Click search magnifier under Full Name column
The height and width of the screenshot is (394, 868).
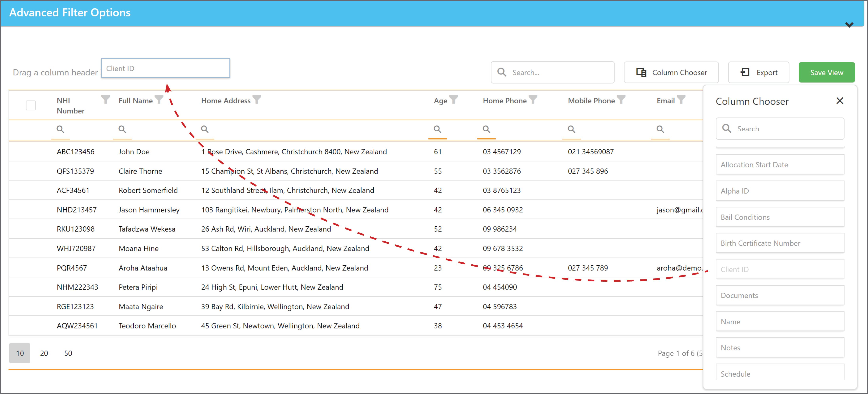point(122,129)
